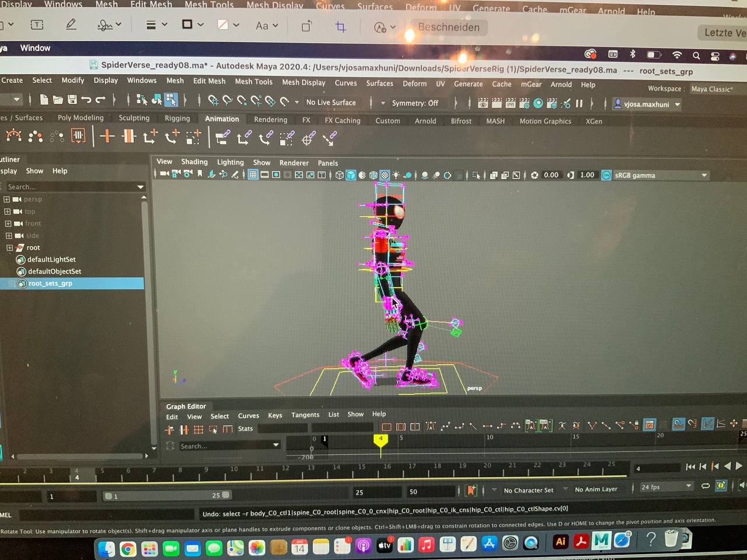Open the Deform menu
Viewport: 747px width, 560px height.
click(x=414, y=83)
